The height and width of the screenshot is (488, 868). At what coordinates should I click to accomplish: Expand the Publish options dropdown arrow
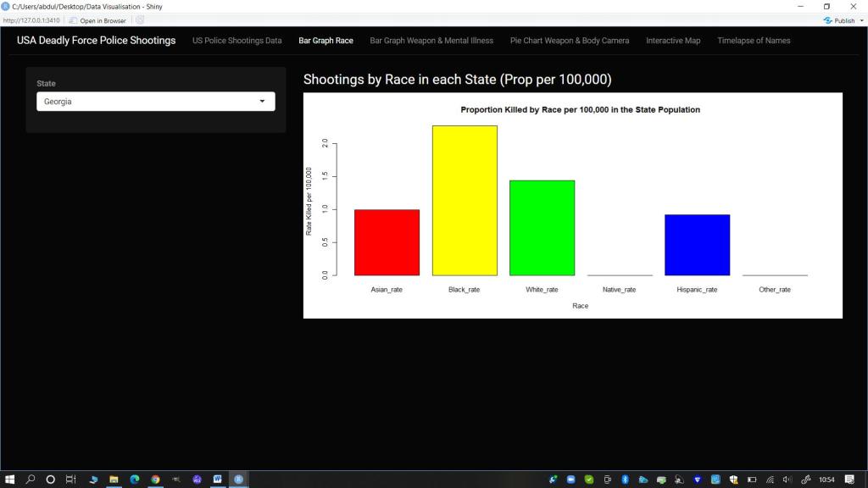click(861, 20)
